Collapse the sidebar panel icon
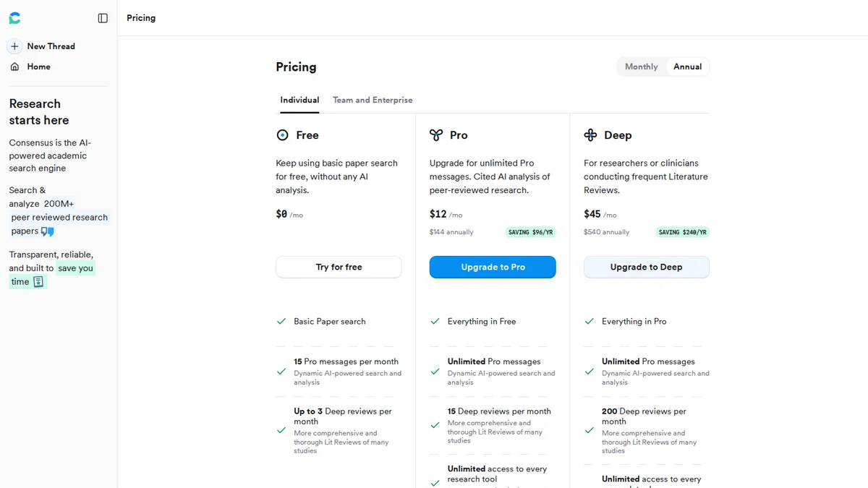 103,18
